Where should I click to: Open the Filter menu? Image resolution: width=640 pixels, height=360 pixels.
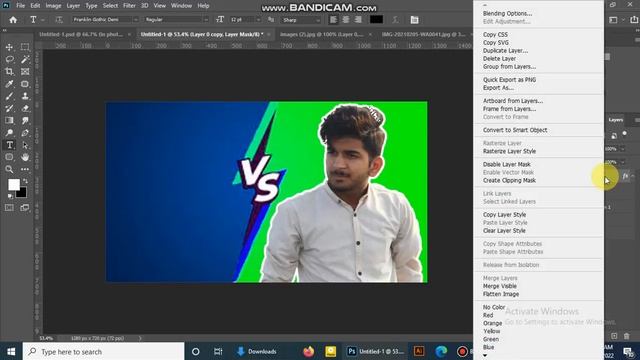coord(129,6)
